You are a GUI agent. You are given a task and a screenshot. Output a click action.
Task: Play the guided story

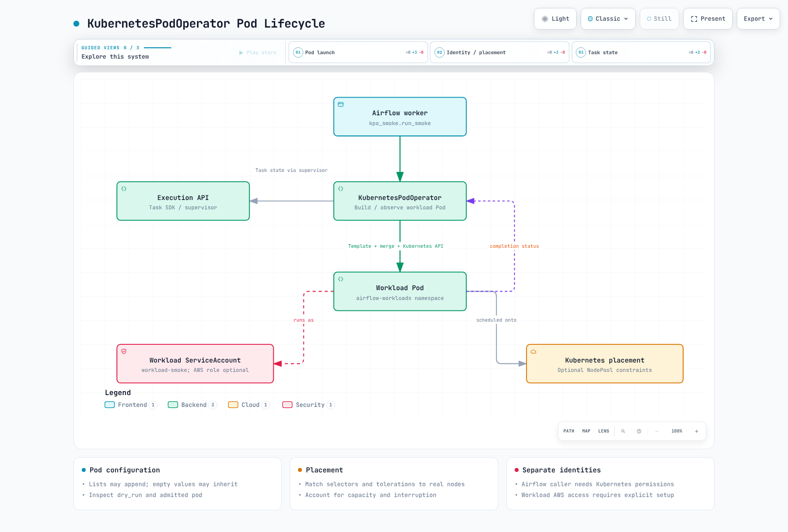258,53
